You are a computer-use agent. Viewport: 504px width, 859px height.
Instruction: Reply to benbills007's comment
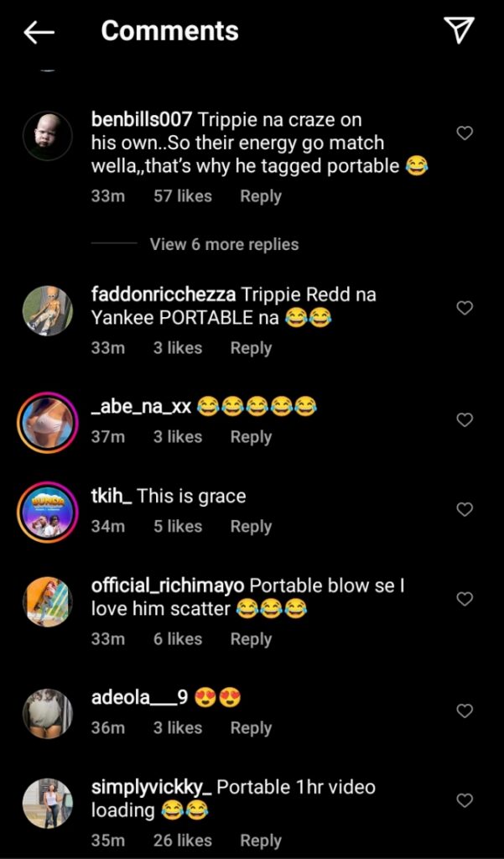(261, 196)
